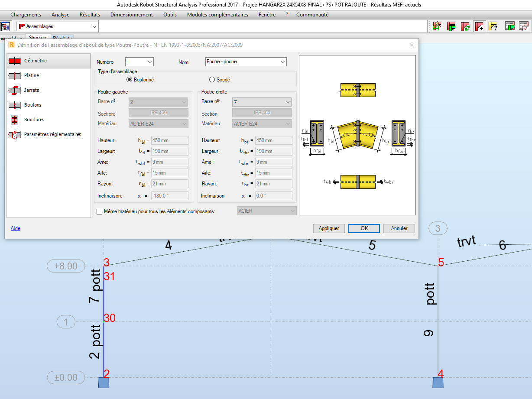Click the Poutre gauche Section field
Viewport: 532px width, 399px height.
[159, 113]
